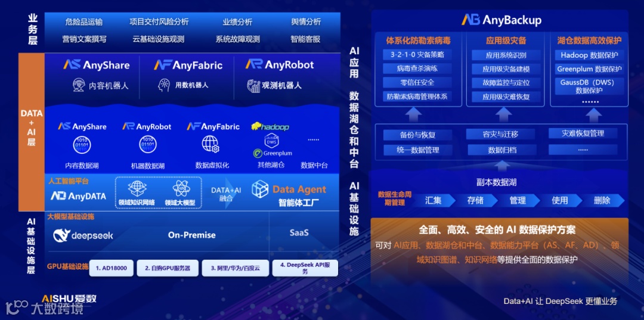
Task: Click the 云基础设施观测 text
Action: pyautogui.click(x=158, y=39)
